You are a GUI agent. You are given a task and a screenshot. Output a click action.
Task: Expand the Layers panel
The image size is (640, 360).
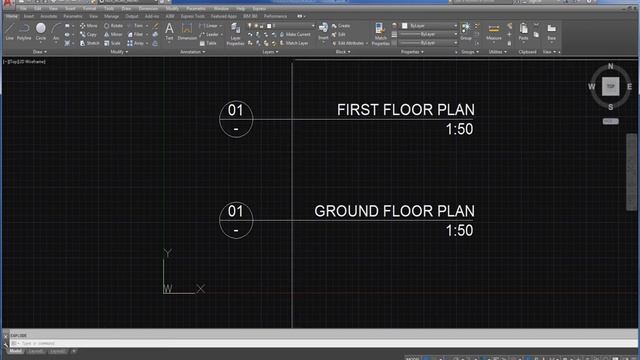(270, 52)
